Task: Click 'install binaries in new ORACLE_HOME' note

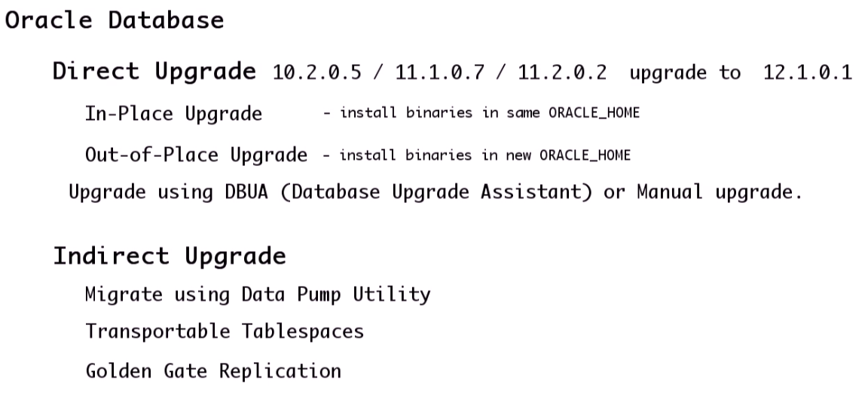Action: (x=485, y=155)
